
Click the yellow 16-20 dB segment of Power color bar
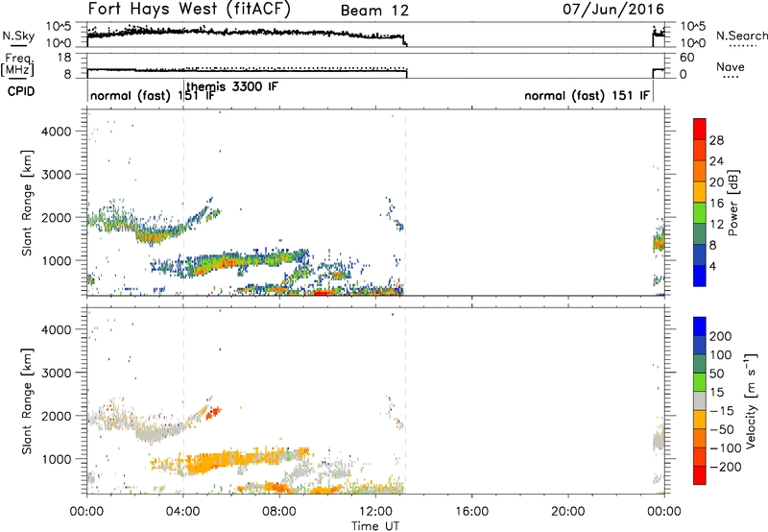coord(700,191)
